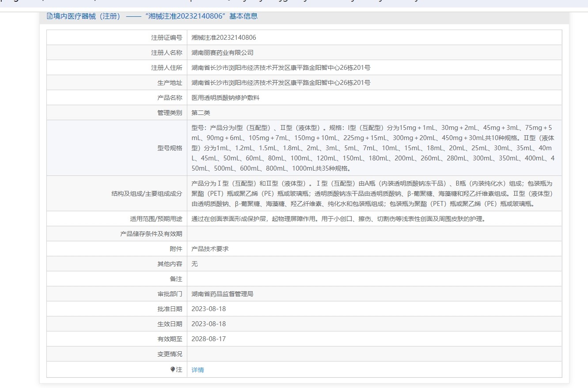Click the registrant name 湖南丽赛药业有限公司

coord(222,53)
